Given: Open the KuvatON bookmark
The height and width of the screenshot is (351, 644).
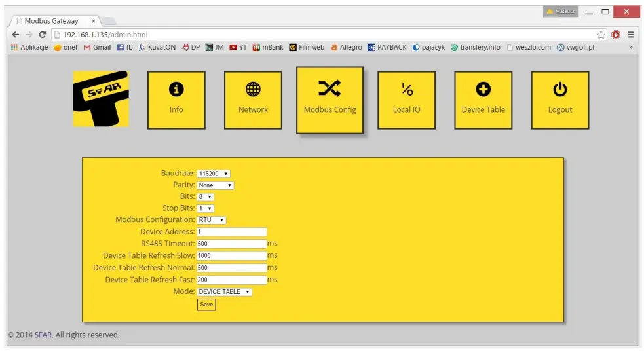Looking at the screenshot, I should (x=157, y=47).
